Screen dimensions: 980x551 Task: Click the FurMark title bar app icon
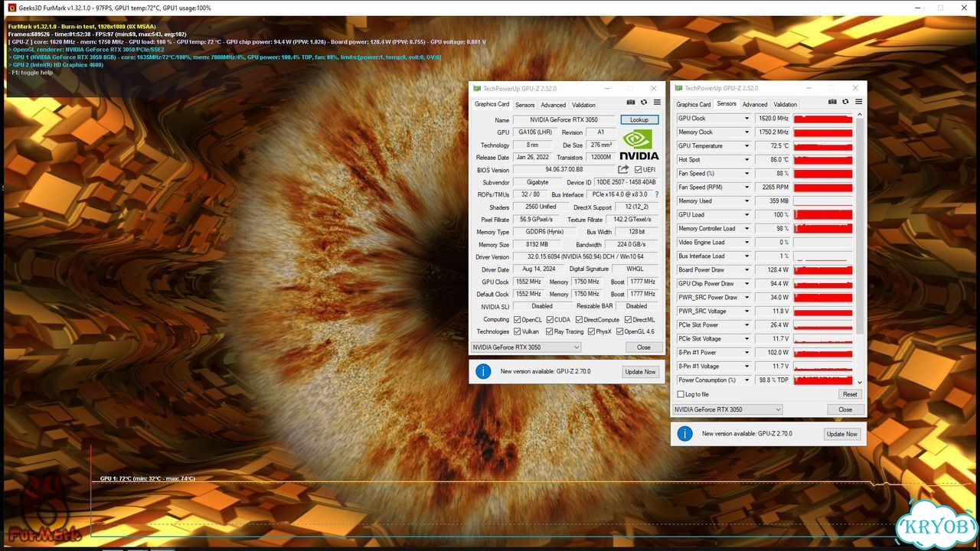coord(11,8)
